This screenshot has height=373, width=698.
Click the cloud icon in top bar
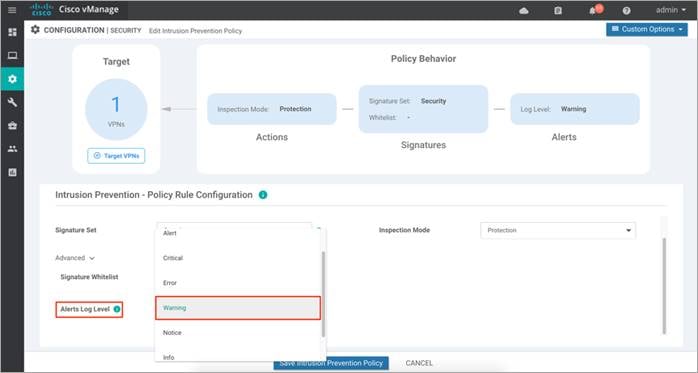(524, 10)
